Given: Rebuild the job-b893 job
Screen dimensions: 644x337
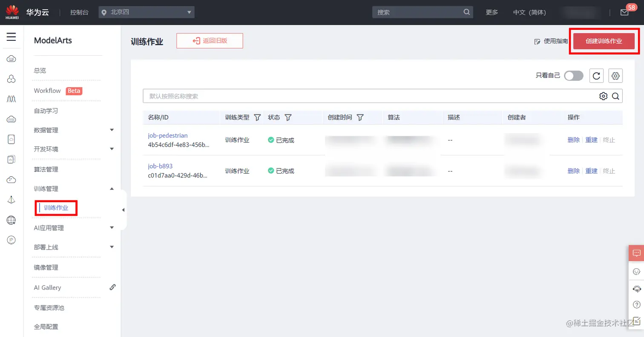Looking at the screenshot, I should [592, 171].
